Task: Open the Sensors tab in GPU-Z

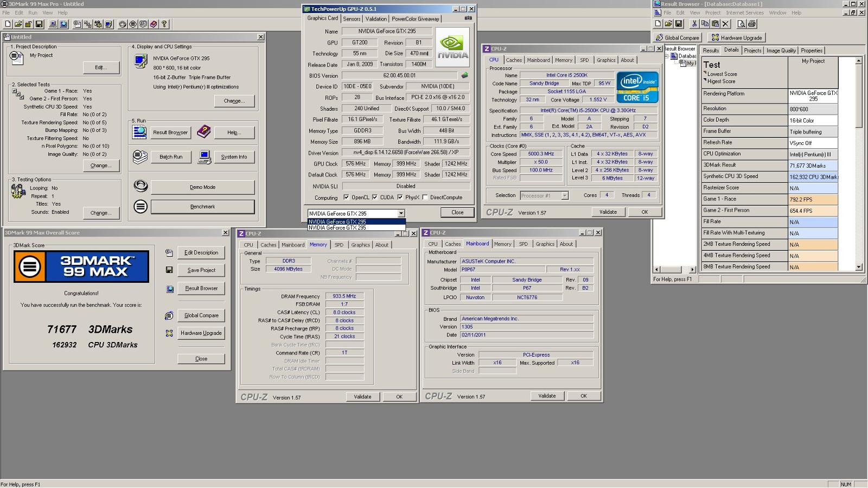Action: pyautogui.click(x=352, y=19)
